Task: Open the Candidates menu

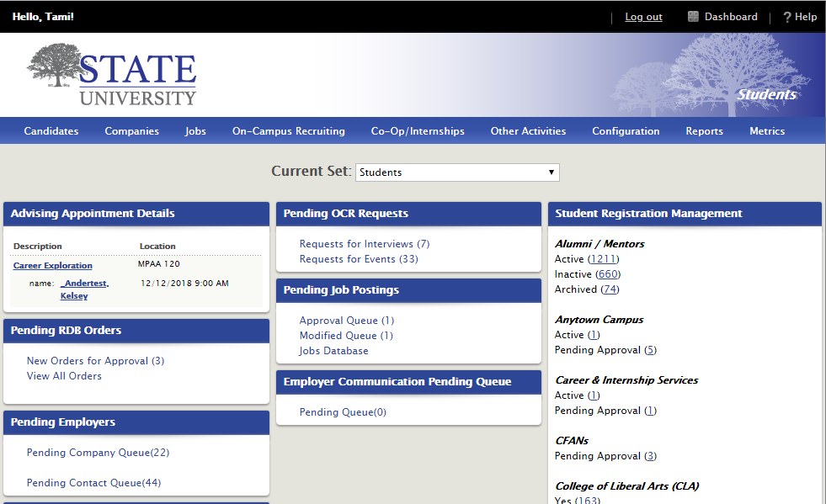Action: point(51,131)
